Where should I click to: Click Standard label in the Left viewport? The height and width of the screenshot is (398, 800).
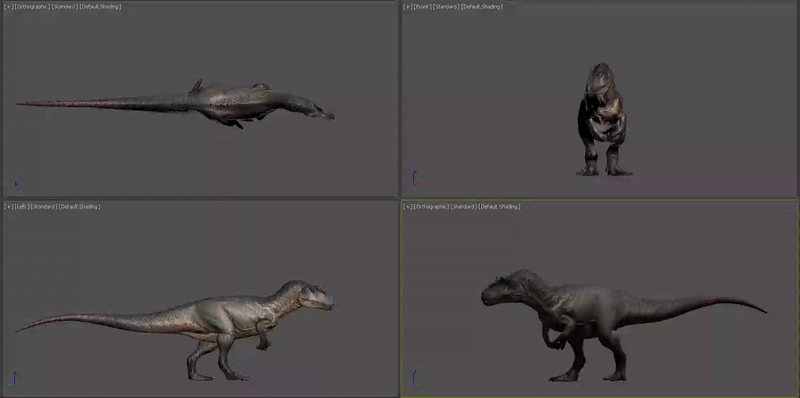click(x=44, y=207)
